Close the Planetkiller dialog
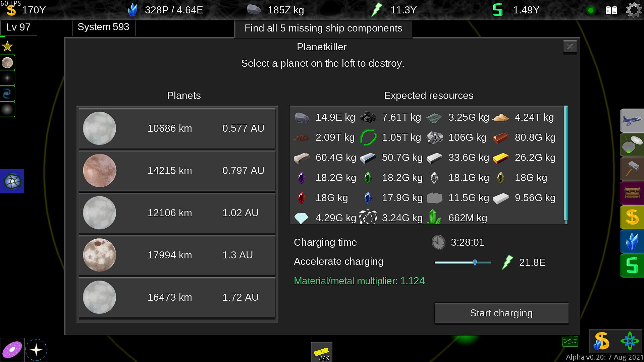 coord(570,47)
